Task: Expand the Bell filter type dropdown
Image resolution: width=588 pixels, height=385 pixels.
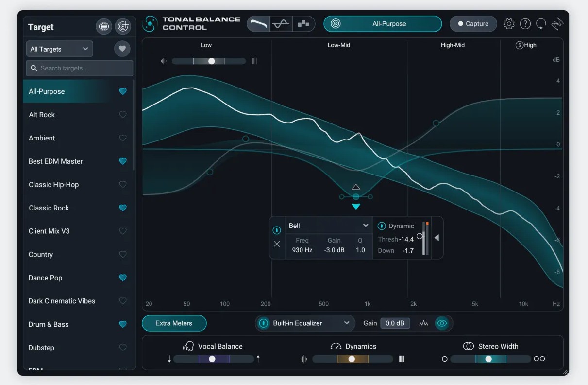Action: pyautogui.click(x=366, y=226)
